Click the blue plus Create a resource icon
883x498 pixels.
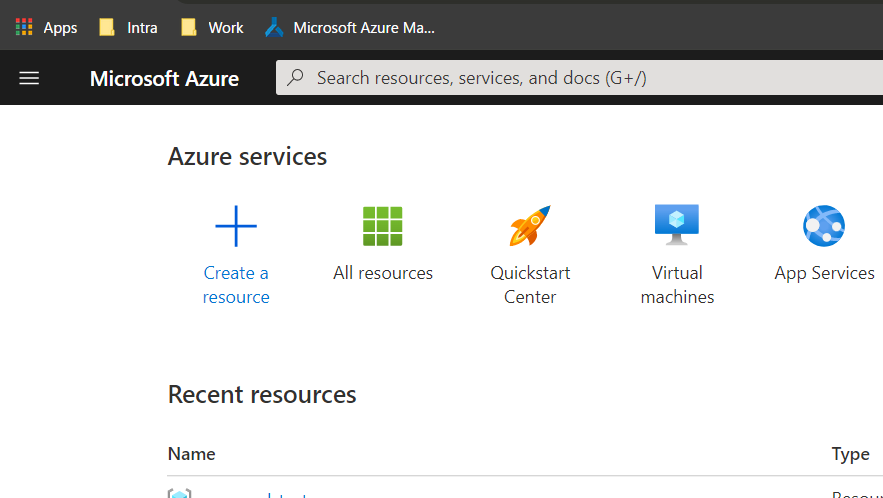click(236, 226)
